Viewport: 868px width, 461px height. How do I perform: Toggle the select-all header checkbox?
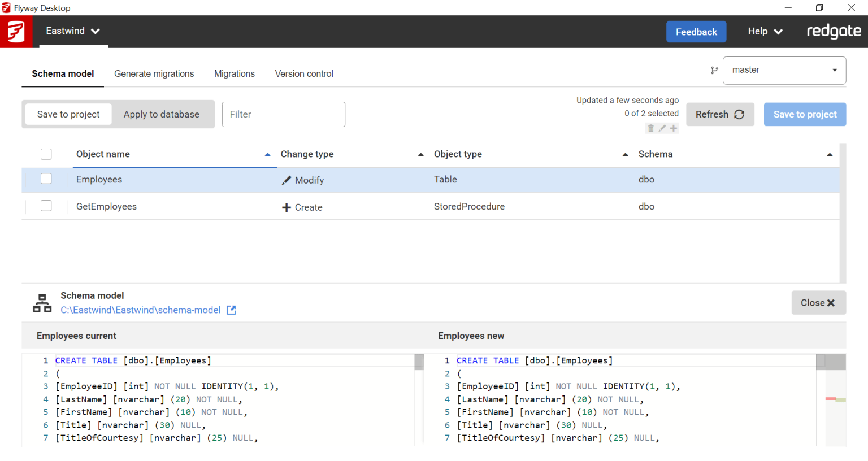[x=46, y=154]
